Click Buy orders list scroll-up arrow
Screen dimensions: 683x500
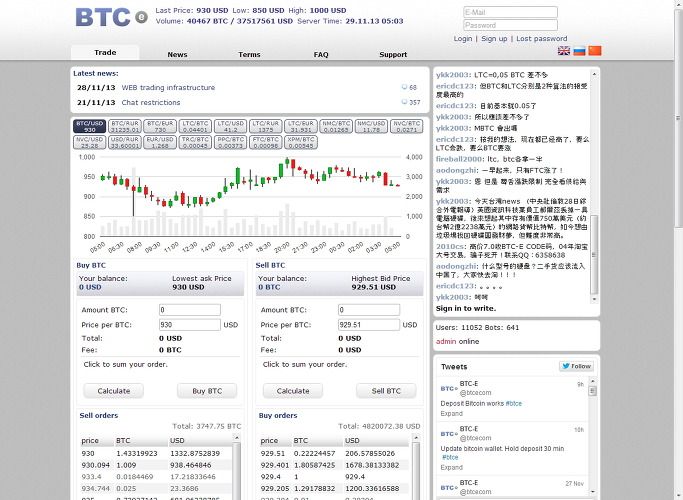416,437
